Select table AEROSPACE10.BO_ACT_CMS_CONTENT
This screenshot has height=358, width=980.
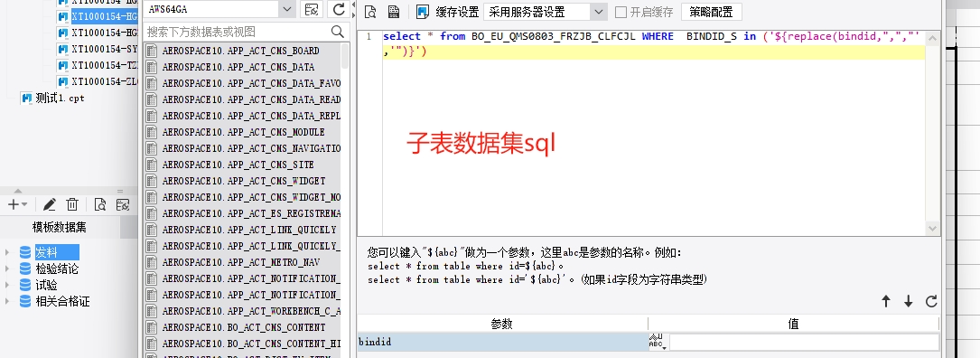click(243, 327)
